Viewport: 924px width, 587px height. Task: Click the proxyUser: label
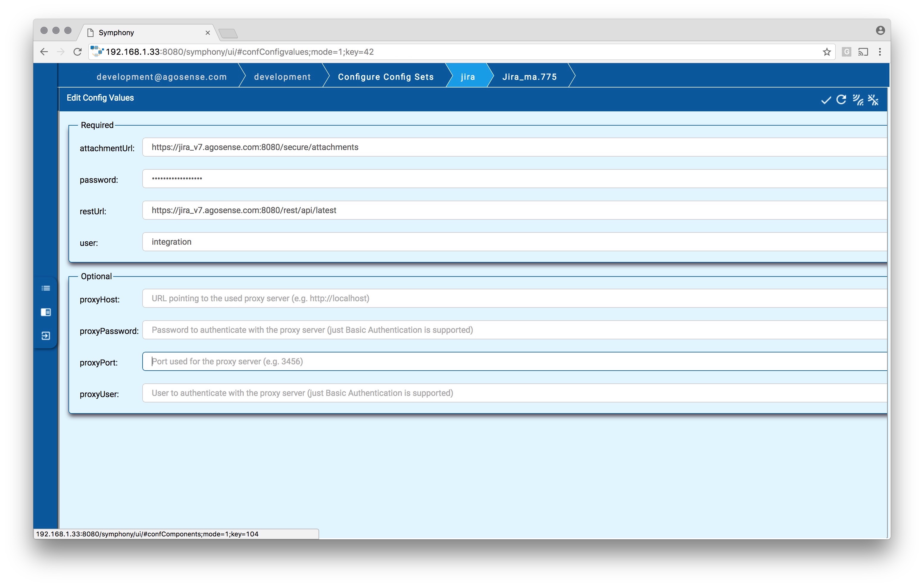point(99,394)
